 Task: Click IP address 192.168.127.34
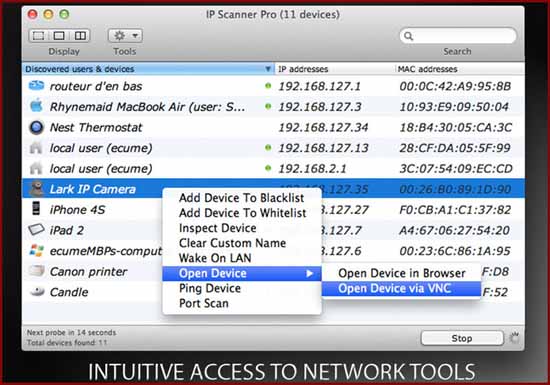click(x=323, y=128)
